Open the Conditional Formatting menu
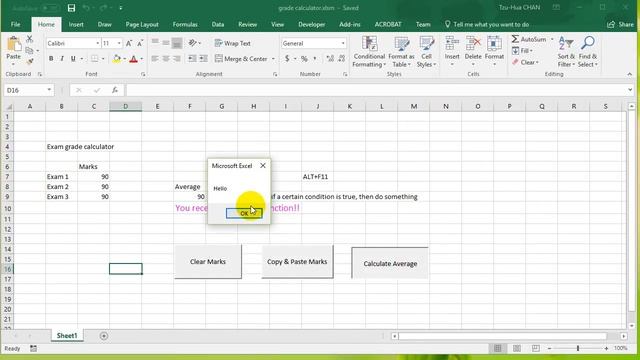 369,52
